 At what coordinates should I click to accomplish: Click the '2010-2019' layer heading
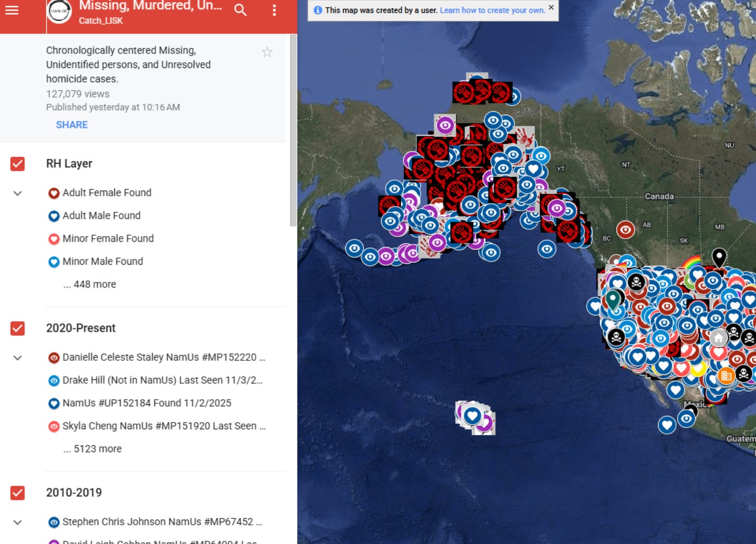tap(74, 493)
